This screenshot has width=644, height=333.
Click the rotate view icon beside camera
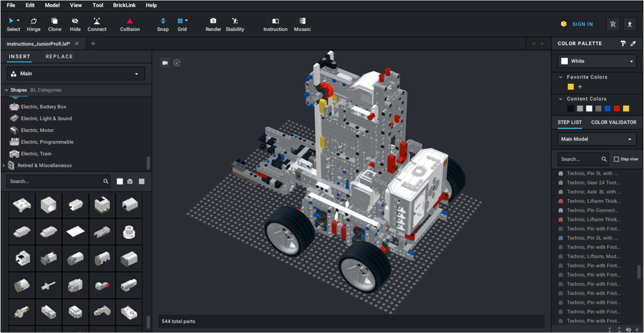point(177,63)
